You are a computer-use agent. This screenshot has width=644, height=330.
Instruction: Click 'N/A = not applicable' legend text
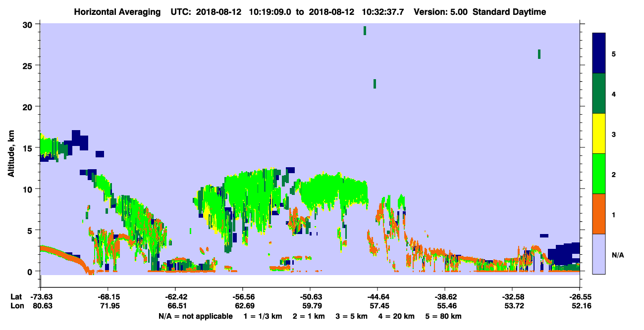(x=196, y=316)
